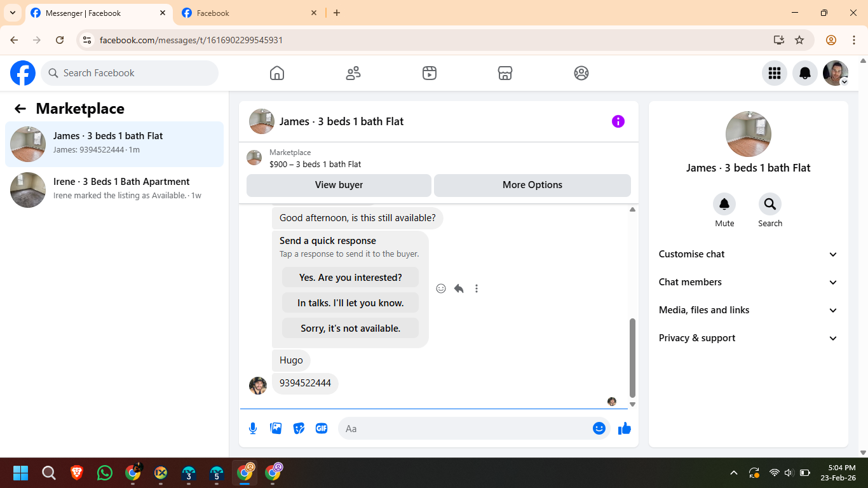This screenshot has width=868, height=488.
Task: Search in conversation using the magnifier icon
Action: 770,204
